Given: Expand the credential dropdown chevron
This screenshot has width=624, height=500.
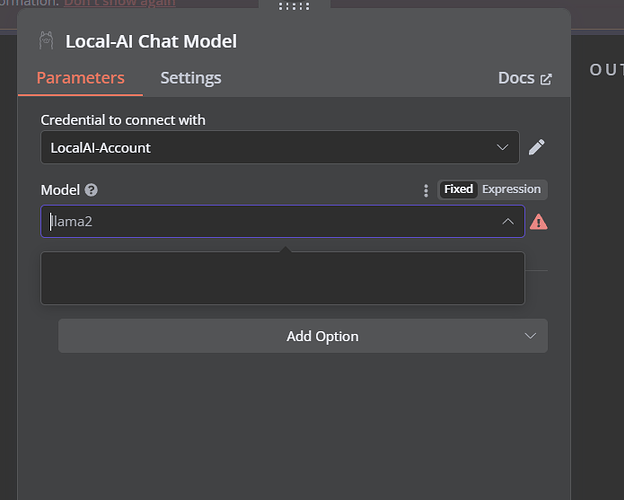Looking at the screenshot, I should (502, 147).
